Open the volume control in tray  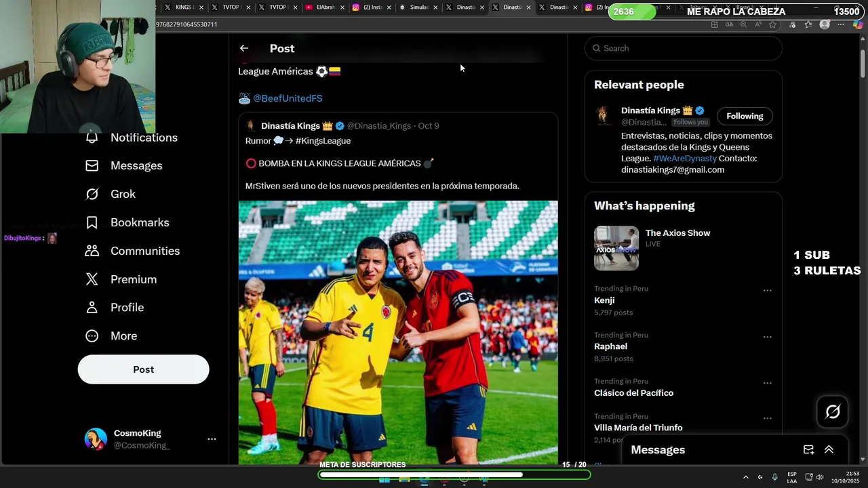819,477
